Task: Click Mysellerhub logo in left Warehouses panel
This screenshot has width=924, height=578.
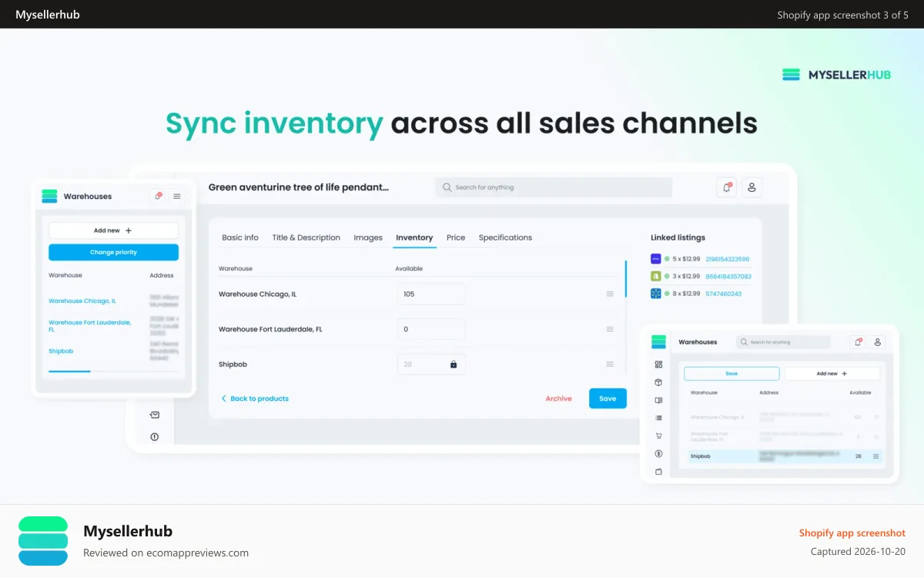Action: [49, 196]
